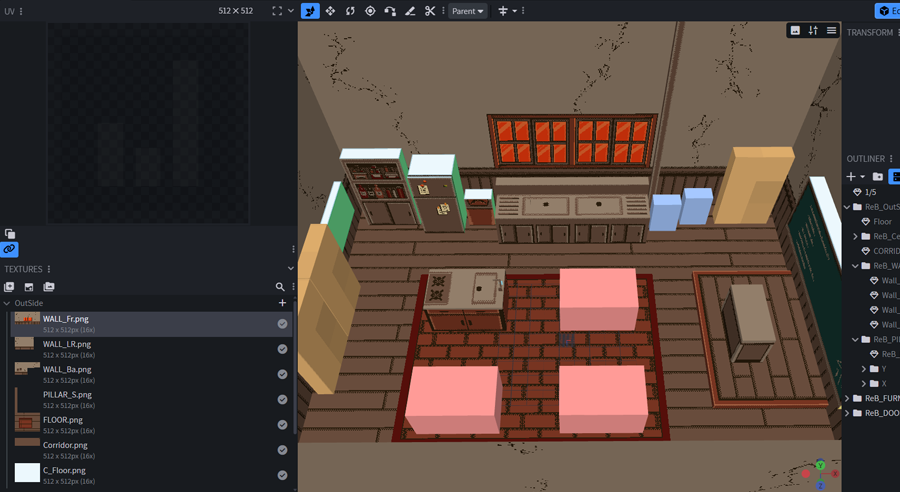Add texture to OutSide group with plus

coord(282,303)
